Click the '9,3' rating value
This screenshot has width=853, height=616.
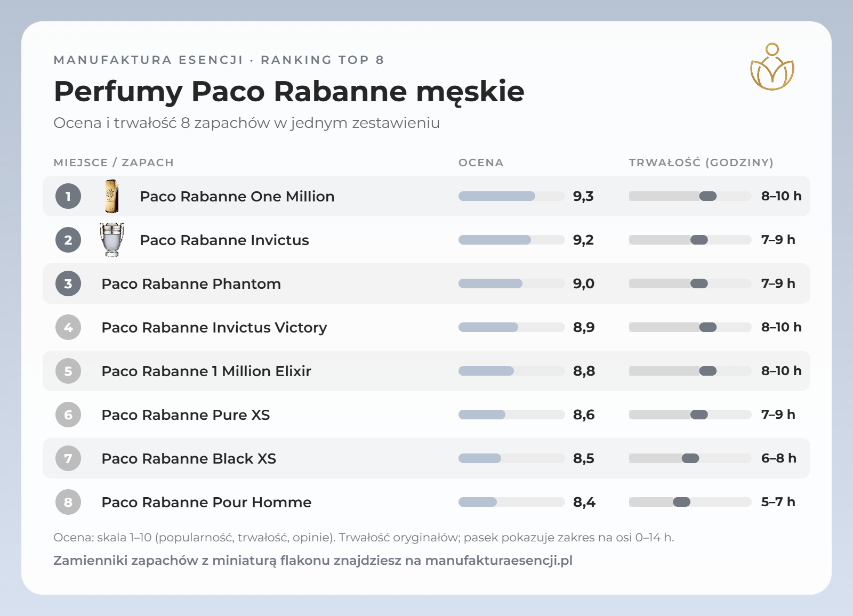[583, 196]
